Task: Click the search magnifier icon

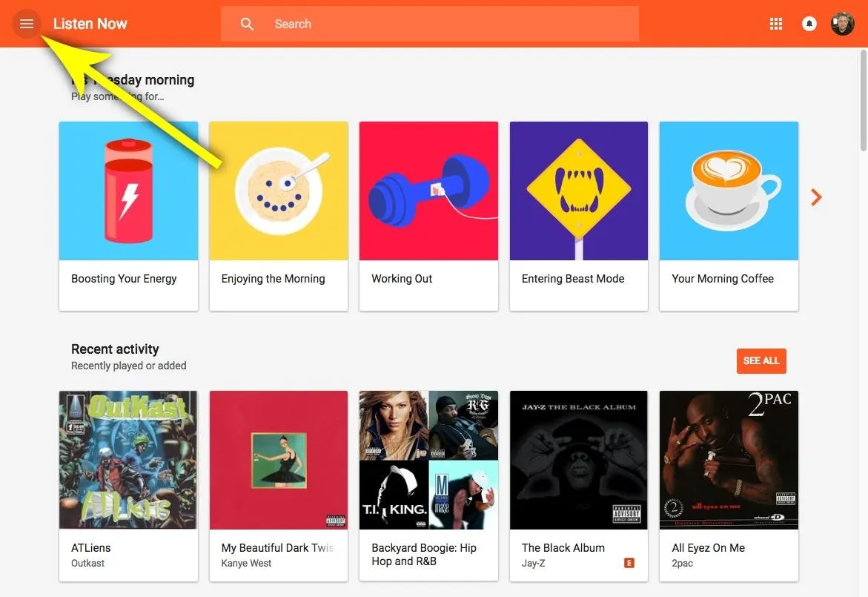Action: click(x=247, y=24)
